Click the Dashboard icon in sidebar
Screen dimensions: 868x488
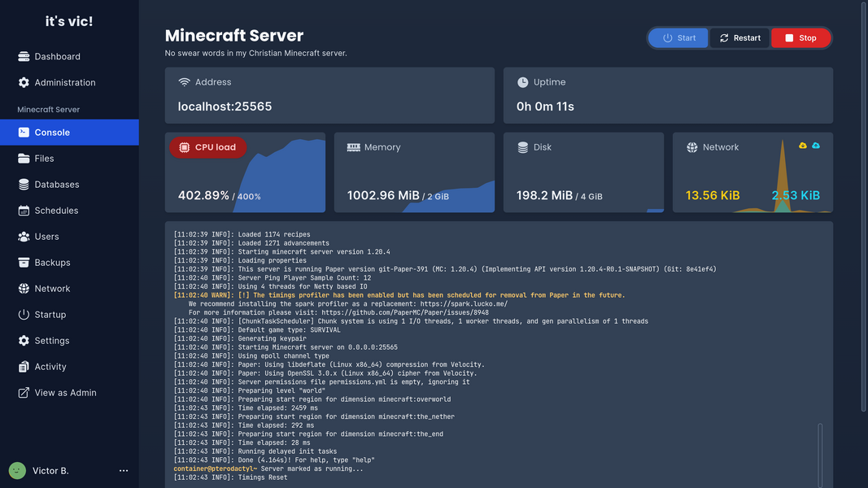pos(24,57)
